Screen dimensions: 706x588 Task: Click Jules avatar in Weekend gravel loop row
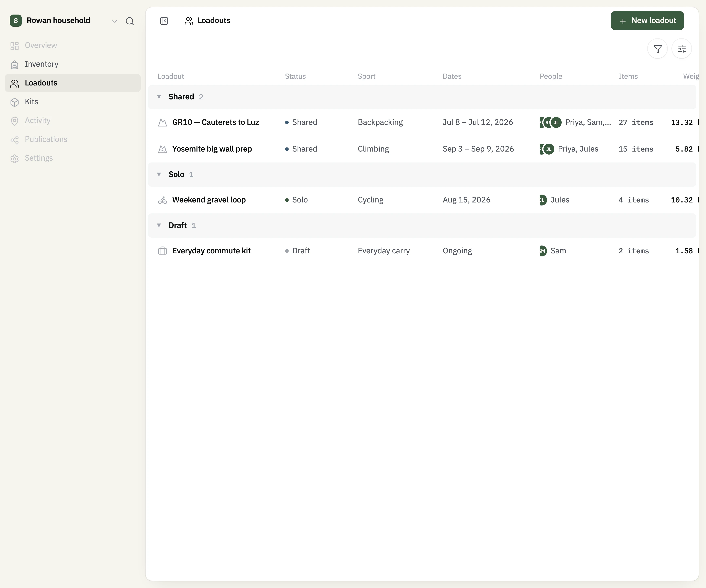tap(543, 200)
